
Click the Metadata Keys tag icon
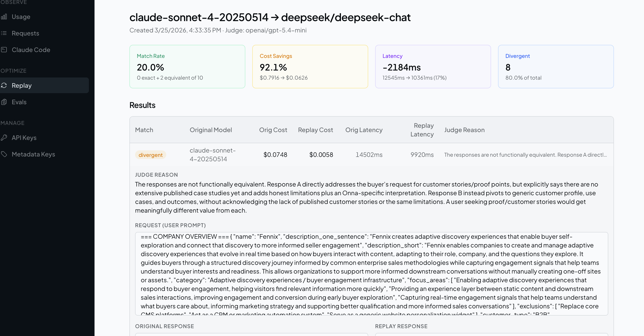point(4,154)
